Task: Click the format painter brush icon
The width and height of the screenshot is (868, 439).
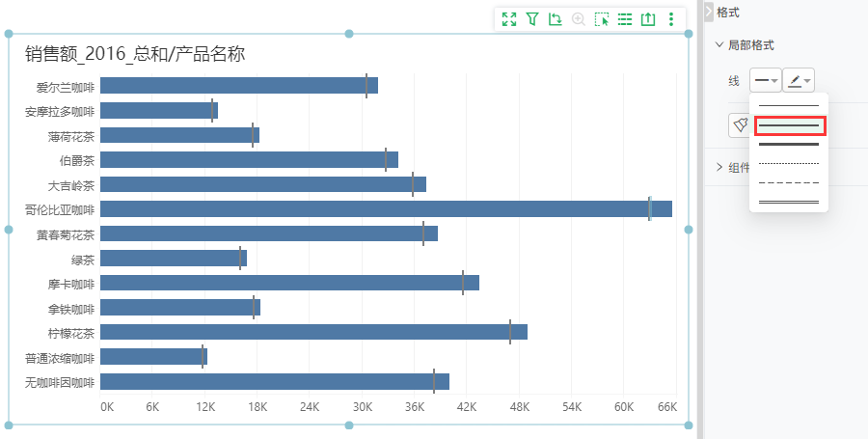Action: (740, 125)
